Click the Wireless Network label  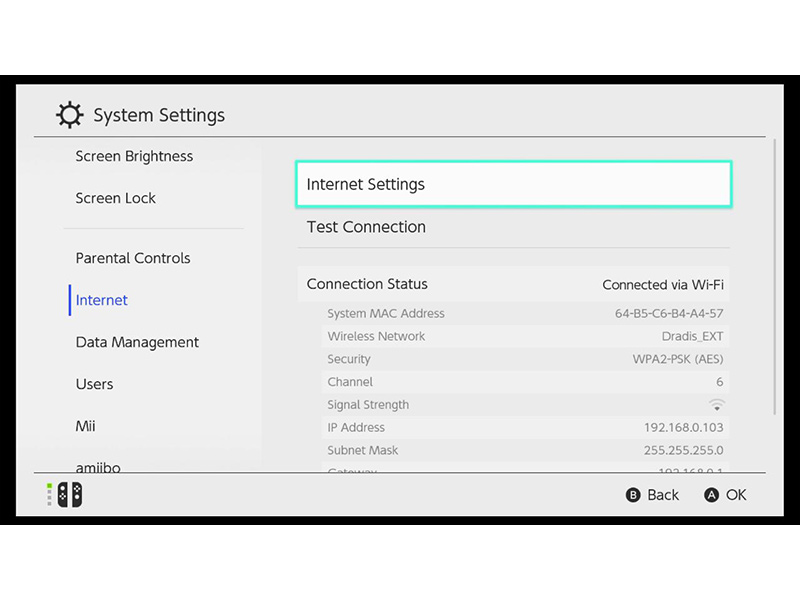376,336
